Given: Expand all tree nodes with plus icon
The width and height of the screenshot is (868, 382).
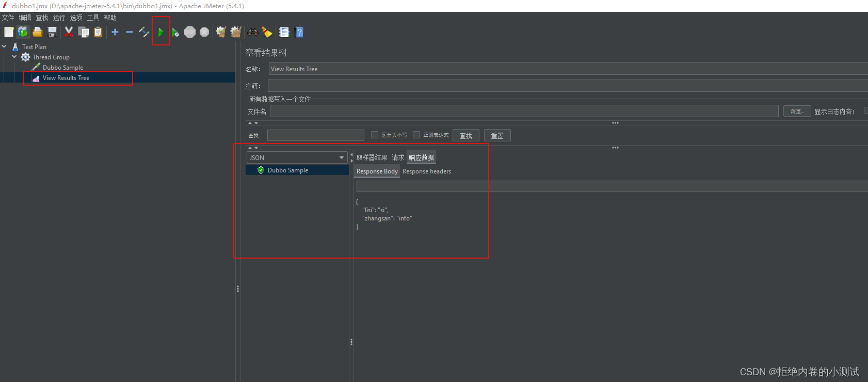Looking at the screenshot, I should click(115, 32).
